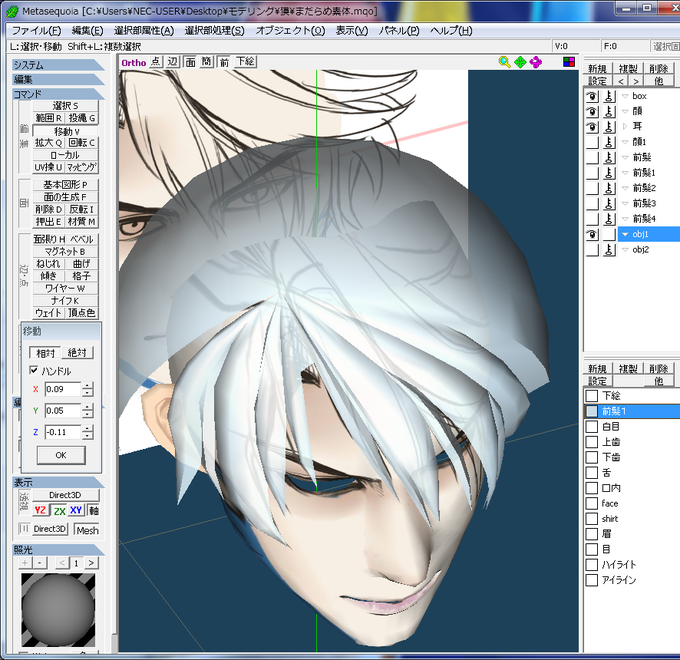Switch to ZX view
This screenshot has width=680, height=660.
pyautogui.click(x=59, y=511)
